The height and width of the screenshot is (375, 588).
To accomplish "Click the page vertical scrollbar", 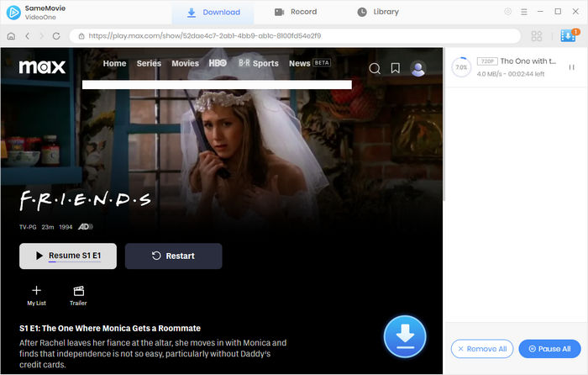I will tap(444, 124).
